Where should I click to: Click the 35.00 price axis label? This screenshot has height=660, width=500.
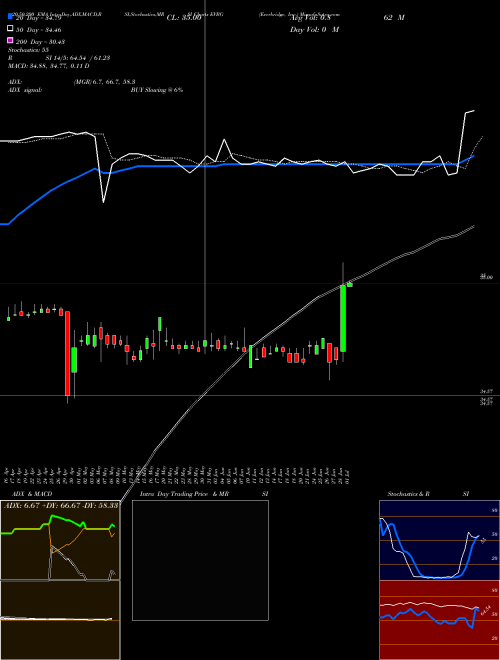[x=487, y=277]
